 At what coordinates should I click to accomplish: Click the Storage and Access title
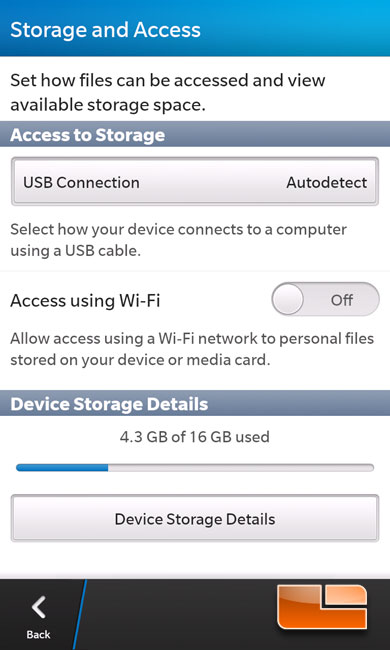pos(105,30)
